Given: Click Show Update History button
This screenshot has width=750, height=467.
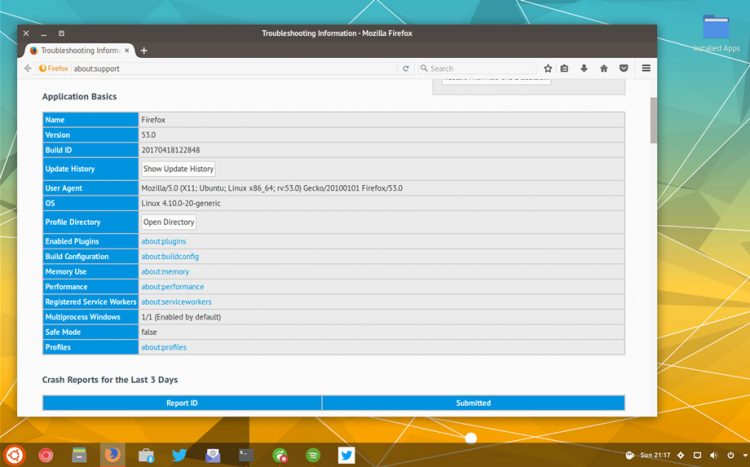Looking at the screenshot, I should 178,169.
